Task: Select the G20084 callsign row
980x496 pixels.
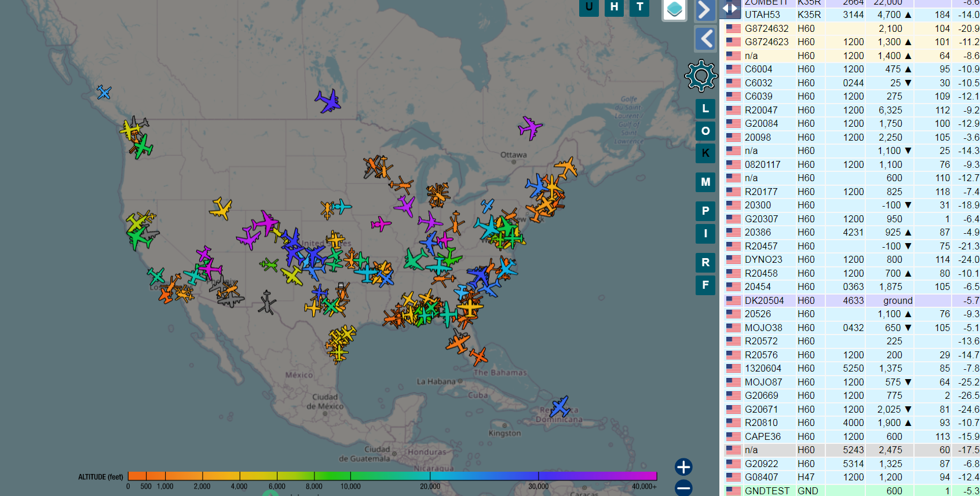Action: (851, 123)
